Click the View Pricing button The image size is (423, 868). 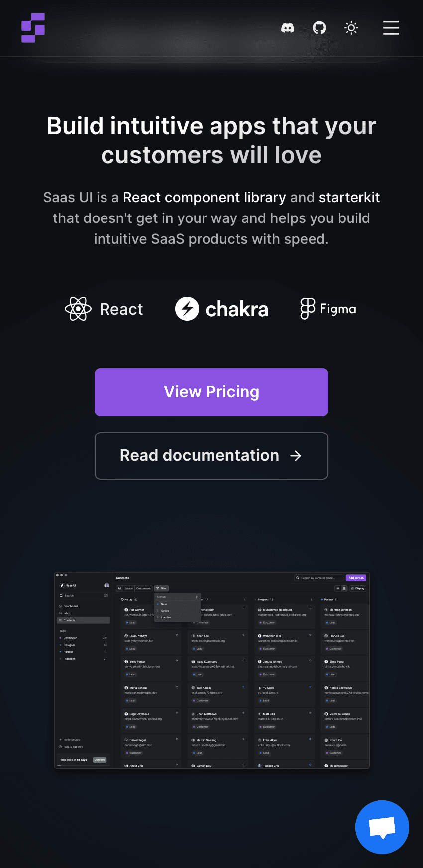click(211, 392)
